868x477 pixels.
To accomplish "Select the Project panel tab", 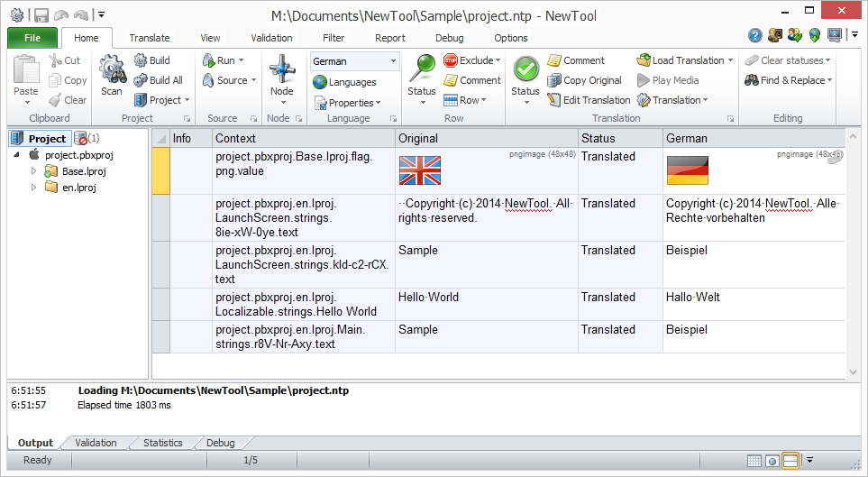I will [x=41, y=138].
